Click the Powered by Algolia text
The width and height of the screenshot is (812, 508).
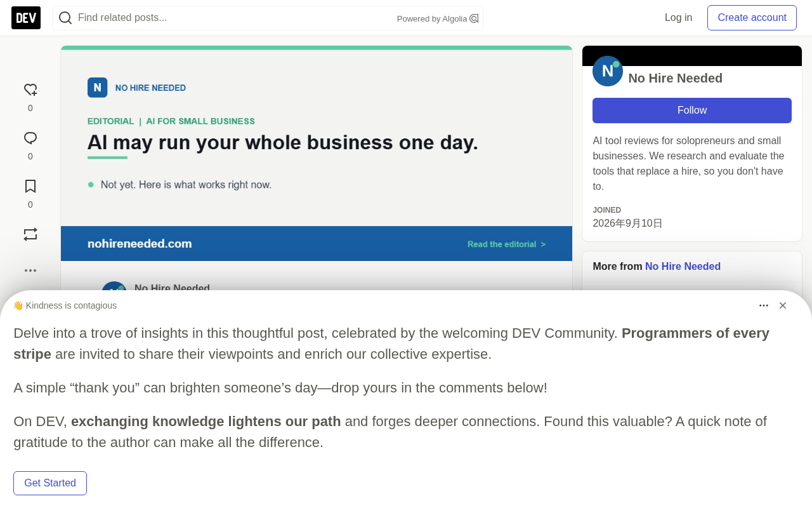coord(432,19)
